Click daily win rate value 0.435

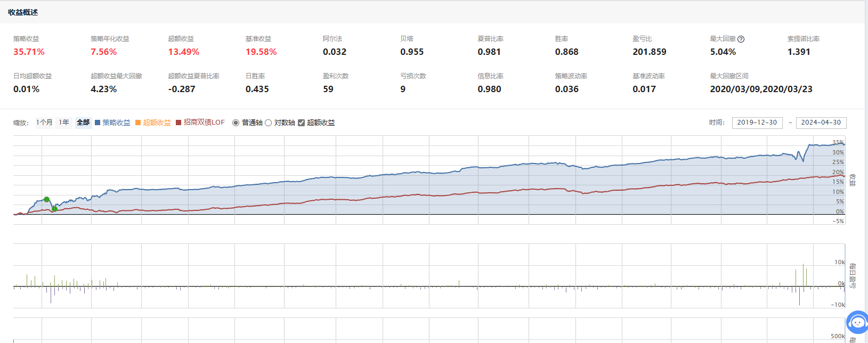[257, 89]
